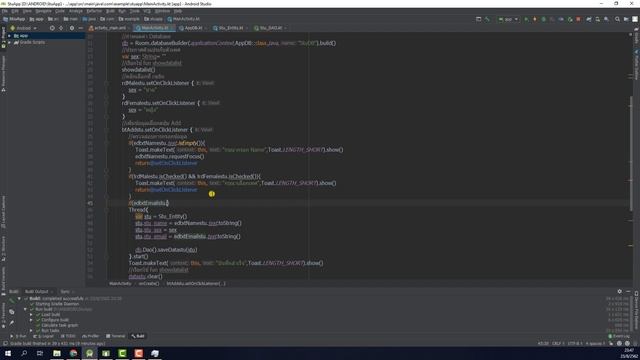640x360 pixels.
Task: Open the Android view selector dropdown
Action: click(23, 28)
